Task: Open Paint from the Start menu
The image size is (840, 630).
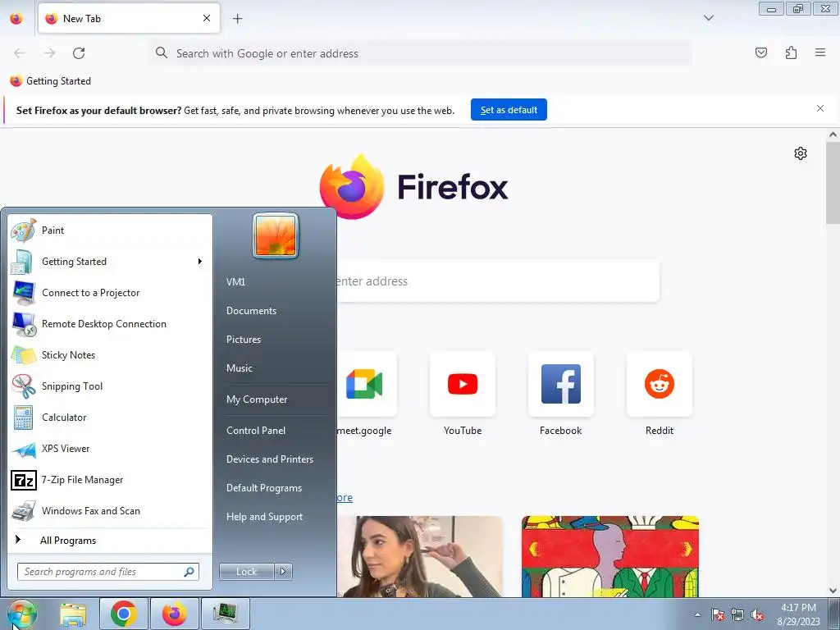Action: click(x=109, y=231)
